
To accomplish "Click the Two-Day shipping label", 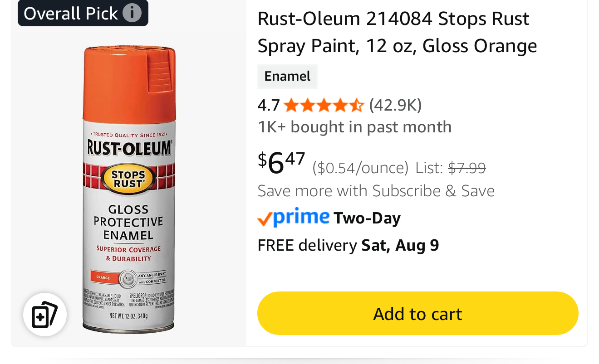I will coord(367,218).
